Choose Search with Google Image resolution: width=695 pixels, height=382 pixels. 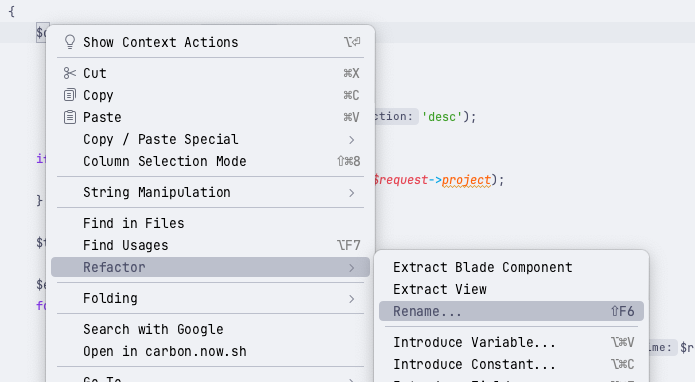pos(211,329)
